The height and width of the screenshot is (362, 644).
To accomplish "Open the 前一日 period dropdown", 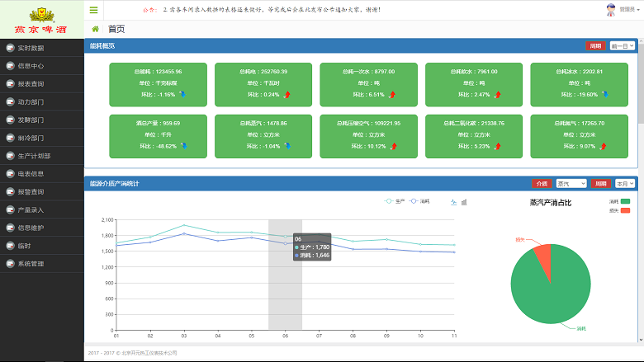I will click(x=623, y=46).
